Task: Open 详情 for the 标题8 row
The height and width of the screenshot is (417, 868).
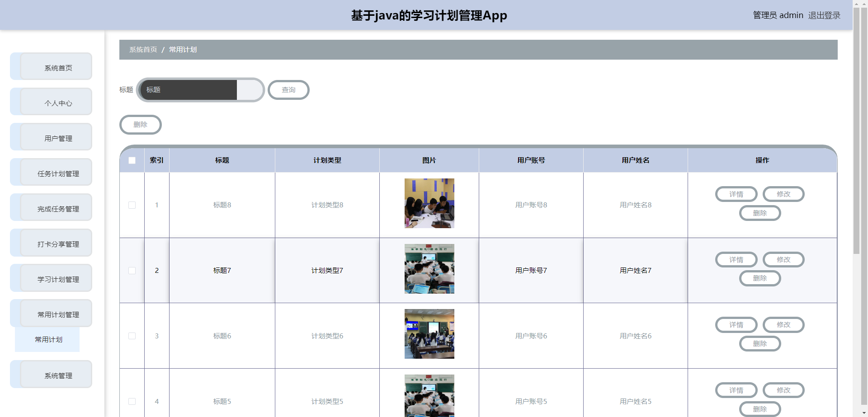Action: pyautogui.click(x=736, y=194)
